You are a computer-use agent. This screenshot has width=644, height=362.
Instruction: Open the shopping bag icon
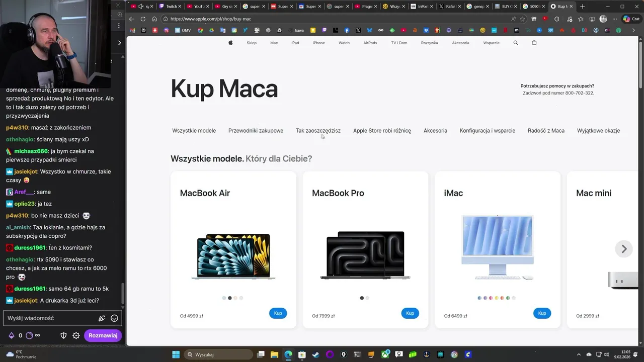click(534, 43)
